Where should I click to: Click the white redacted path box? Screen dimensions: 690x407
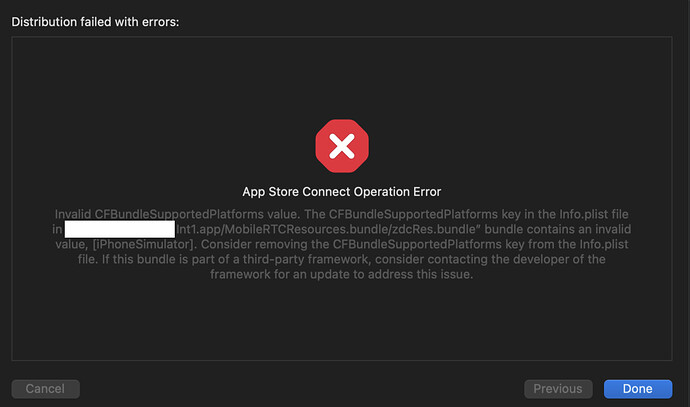tap(120, 229)
